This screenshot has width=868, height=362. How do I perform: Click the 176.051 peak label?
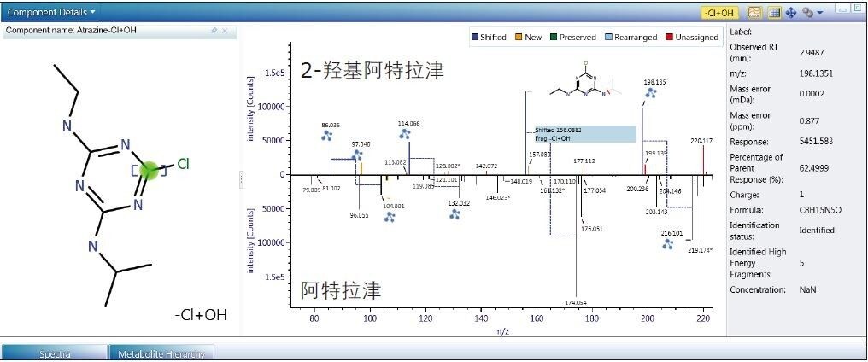click(592, 228)
